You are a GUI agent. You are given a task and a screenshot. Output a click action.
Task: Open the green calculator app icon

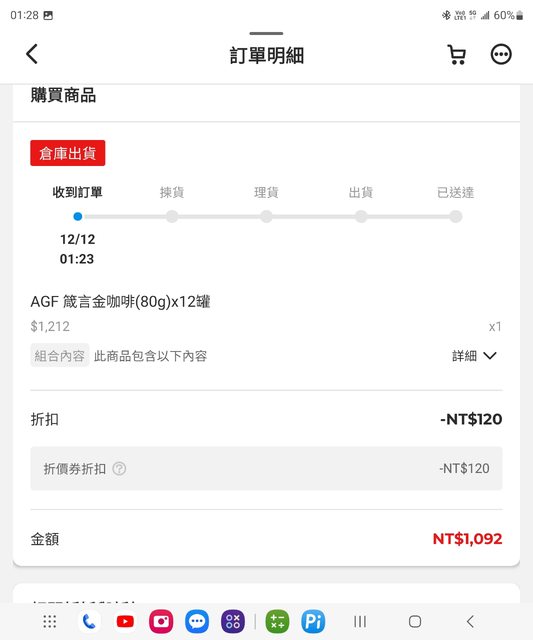coord(277,622)
